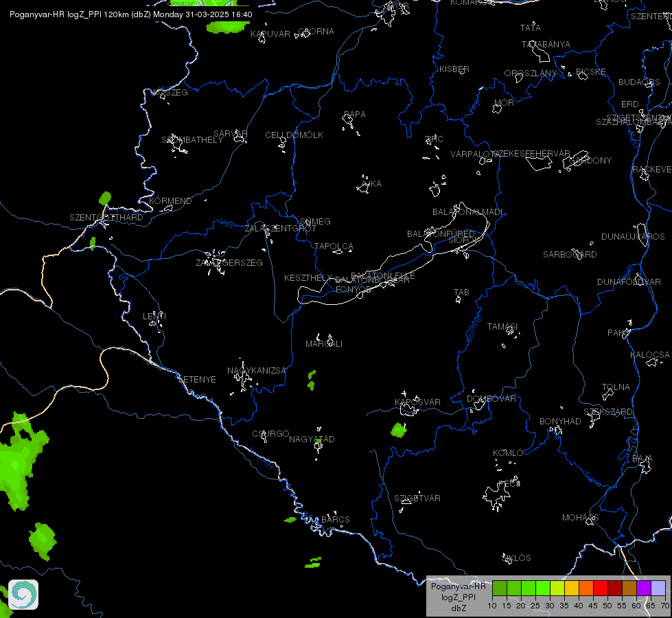Click the NAGYKANIZSA city label
Screen dimensions: 672x618
(x=256, y=371)
